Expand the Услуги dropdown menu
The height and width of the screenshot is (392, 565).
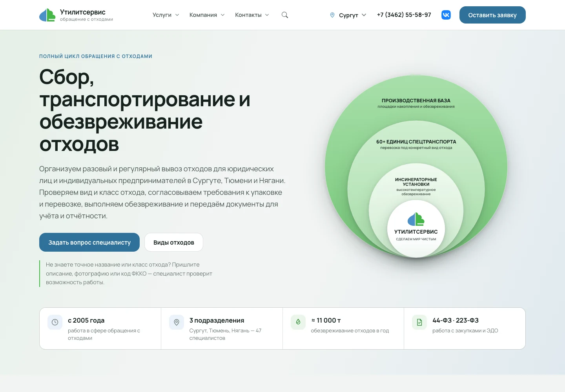pyautogui.click(x=166, y=15)
